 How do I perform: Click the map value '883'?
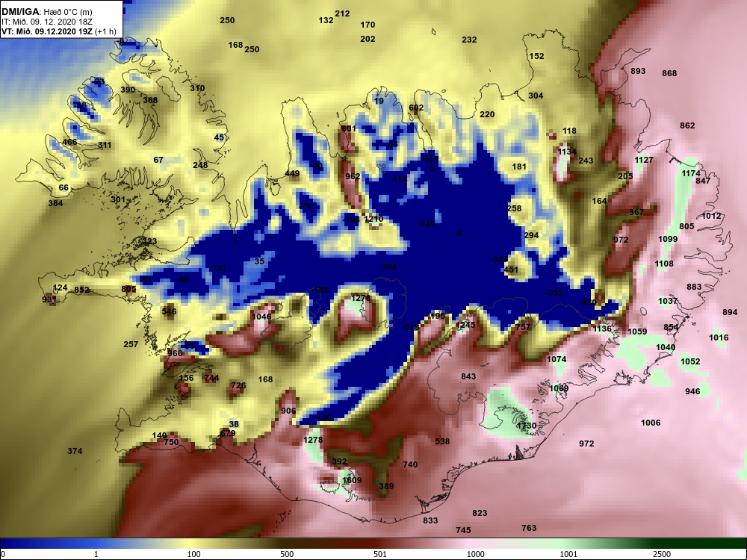pos(694,286)
